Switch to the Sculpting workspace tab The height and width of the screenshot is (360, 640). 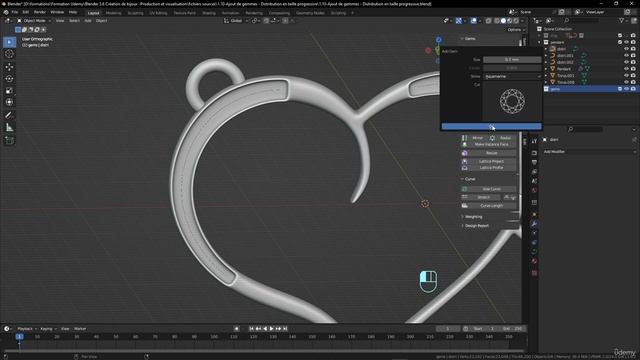tap(136, 13)
